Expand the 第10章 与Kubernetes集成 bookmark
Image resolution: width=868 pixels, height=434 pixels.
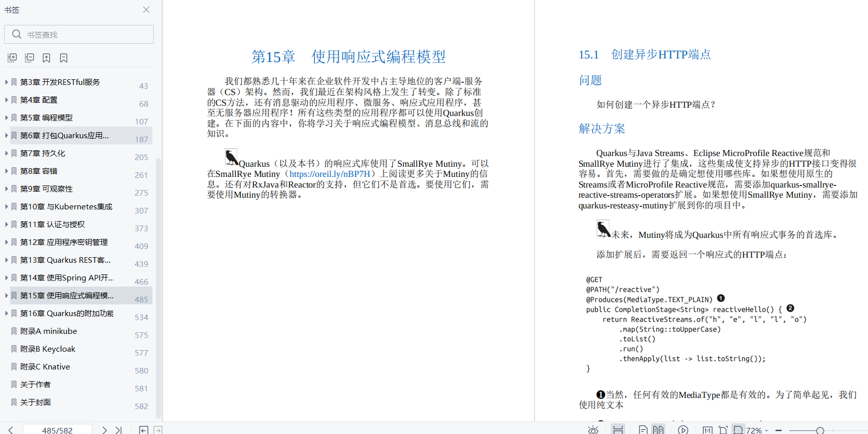click(x=6, y=206)
